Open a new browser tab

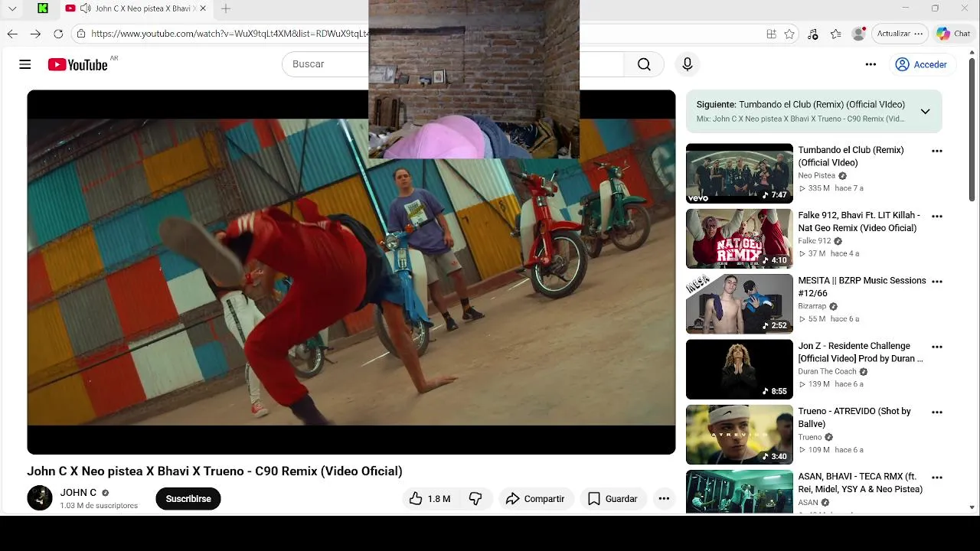point(226,8)
